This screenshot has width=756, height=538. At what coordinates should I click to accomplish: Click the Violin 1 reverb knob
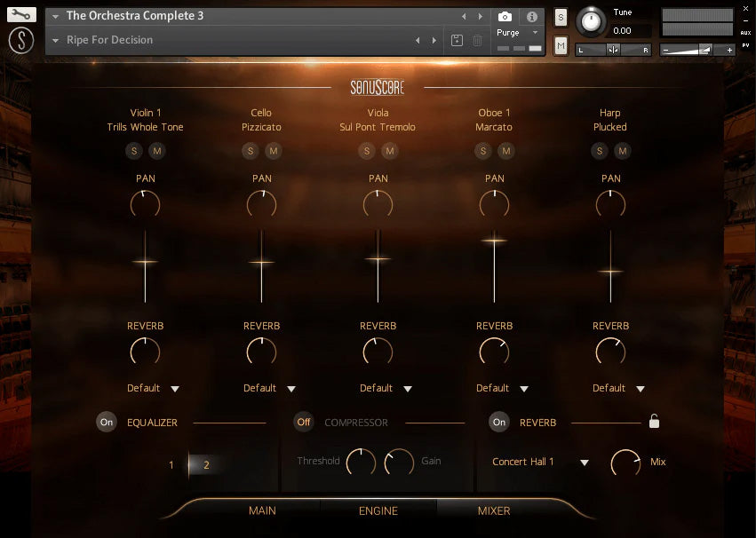(145, 352)
